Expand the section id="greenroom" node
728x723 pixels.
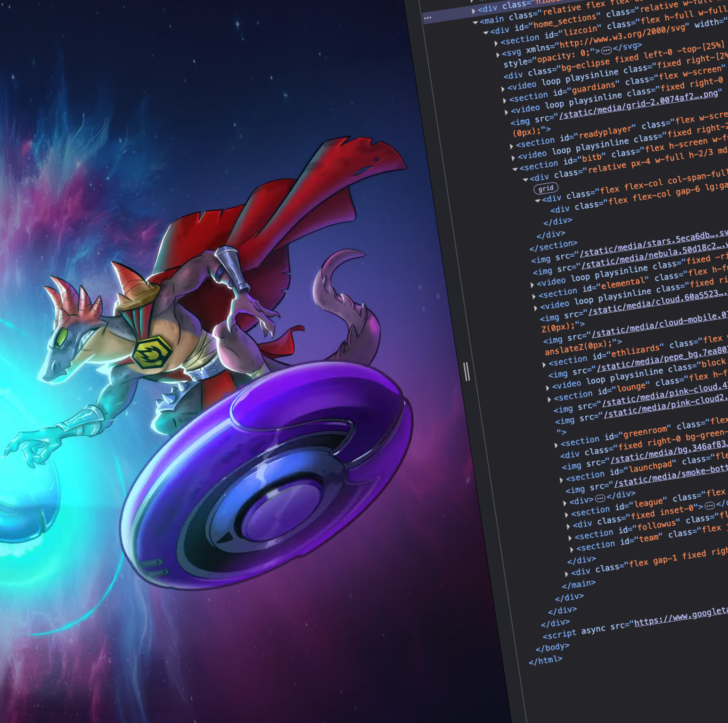point(556,445)
